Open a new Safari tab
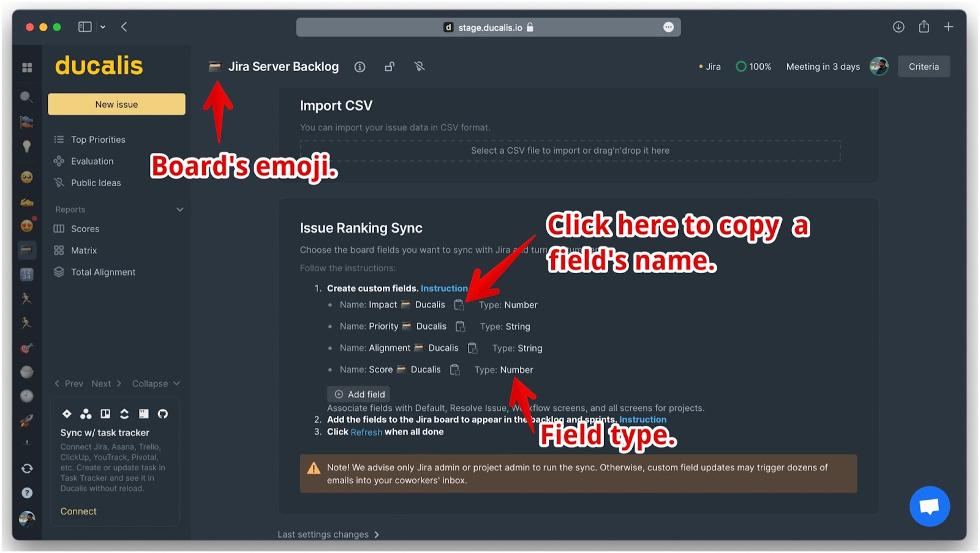 [948, 27]
